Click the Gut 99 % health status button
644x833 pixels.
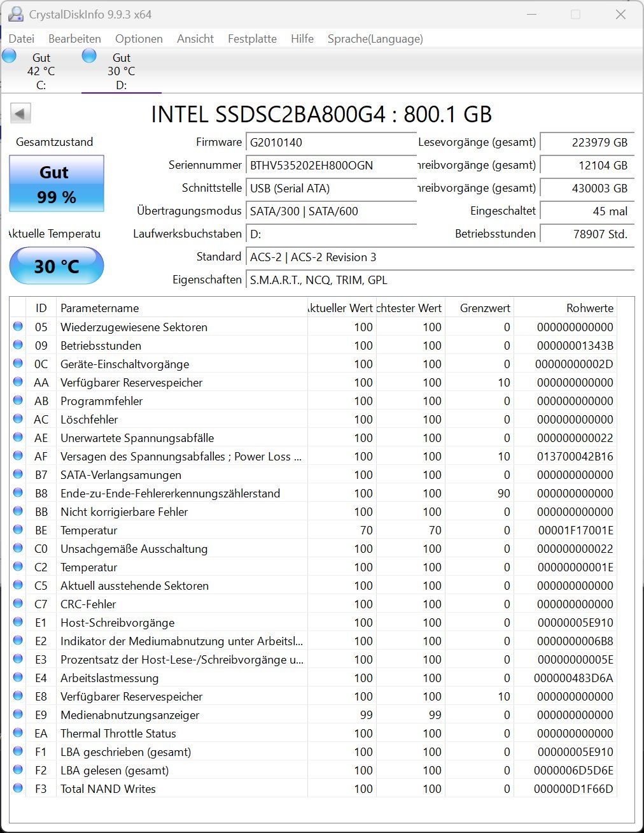click(57, 184)
